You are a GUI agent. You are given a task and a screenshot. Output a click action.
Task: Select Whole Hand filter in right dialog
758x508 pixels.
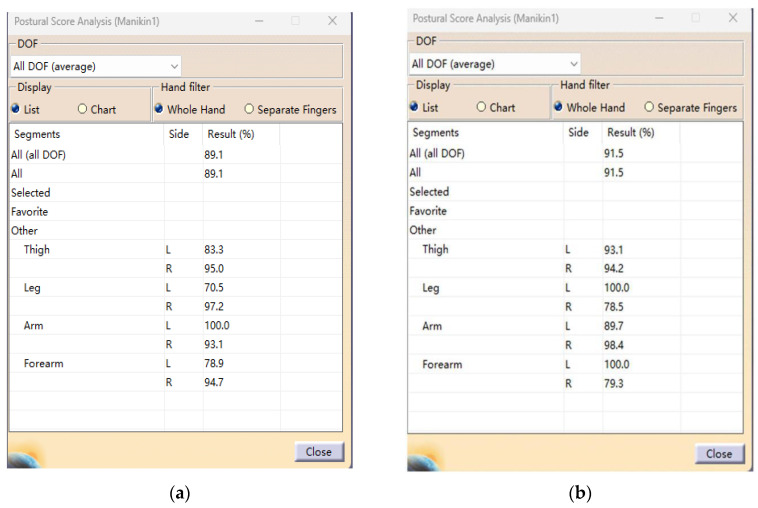point(558,107)
